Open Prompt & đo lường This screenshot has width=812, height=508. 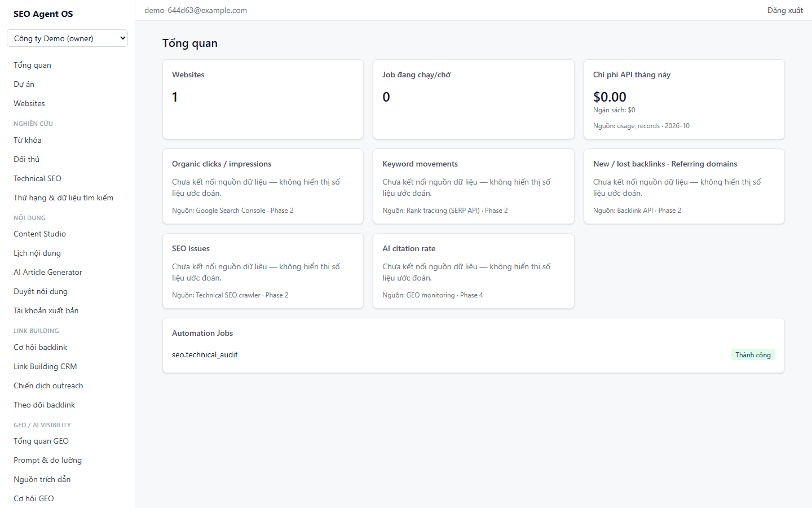pyautogui.click(x=47, y=460)
